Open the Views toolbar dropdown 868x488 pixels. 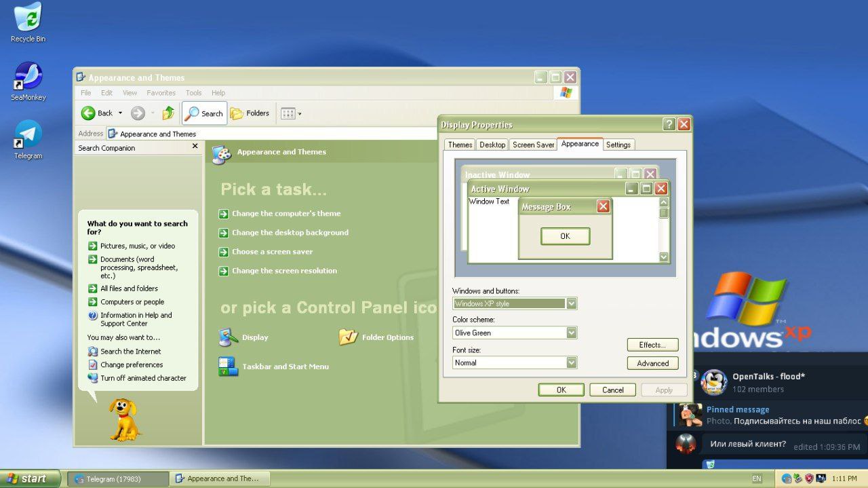[x=291, y=113]
